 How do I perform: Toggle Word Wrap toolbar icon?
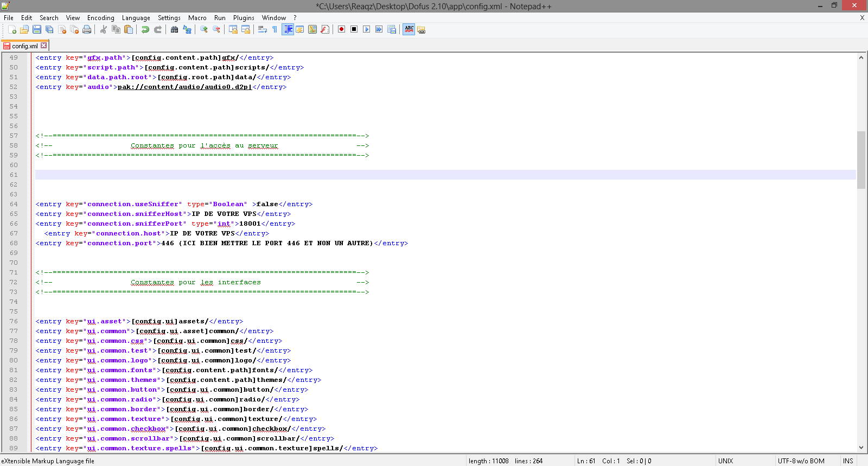click(x=262, y=29)
